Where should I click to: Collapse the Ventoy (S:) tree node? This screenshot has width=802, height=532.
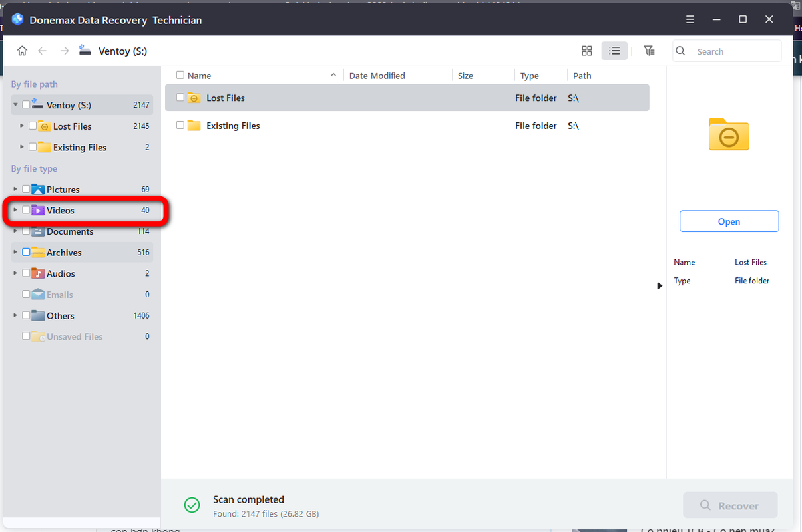15,105
